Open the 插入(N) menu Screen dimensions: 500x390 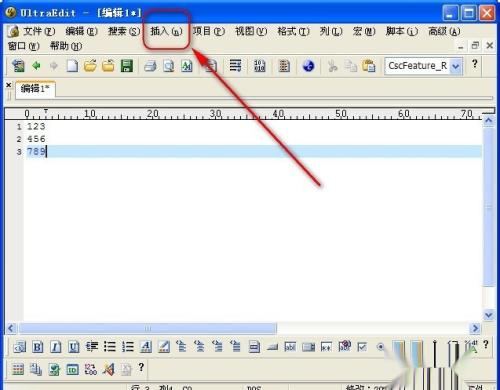(166, 31)
